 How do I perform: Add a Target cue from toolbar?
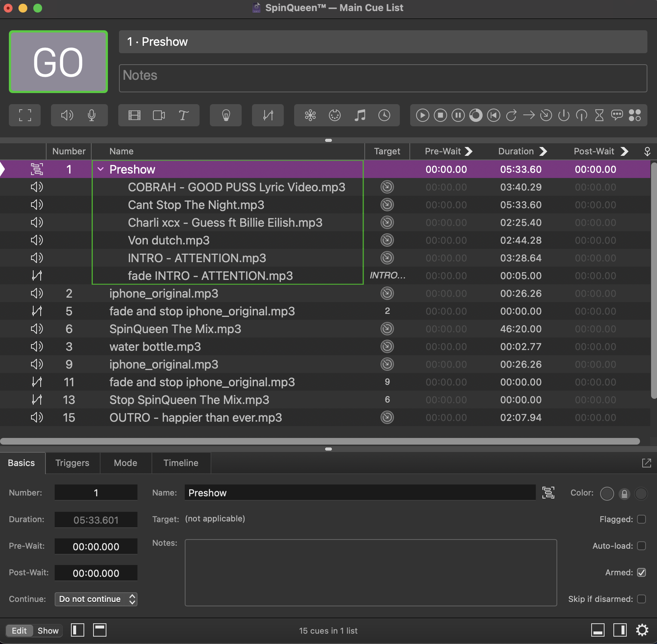pyautogui.click(x=546, y=115)
